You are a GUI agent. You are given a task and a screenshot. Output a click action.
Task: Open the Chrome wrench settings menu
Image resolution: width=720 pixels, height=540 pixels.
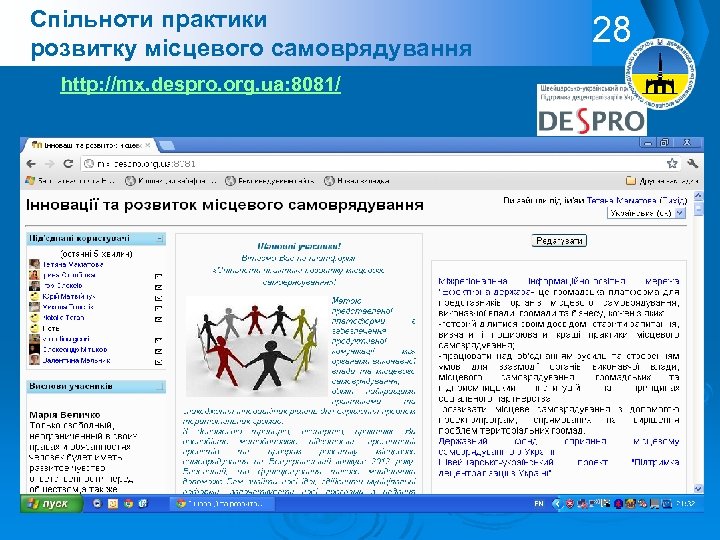692,163
